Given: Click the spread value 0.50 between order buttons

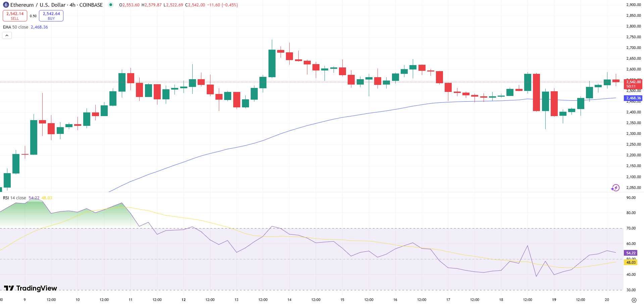Looking at the screenshot, I should coord(33,15).
